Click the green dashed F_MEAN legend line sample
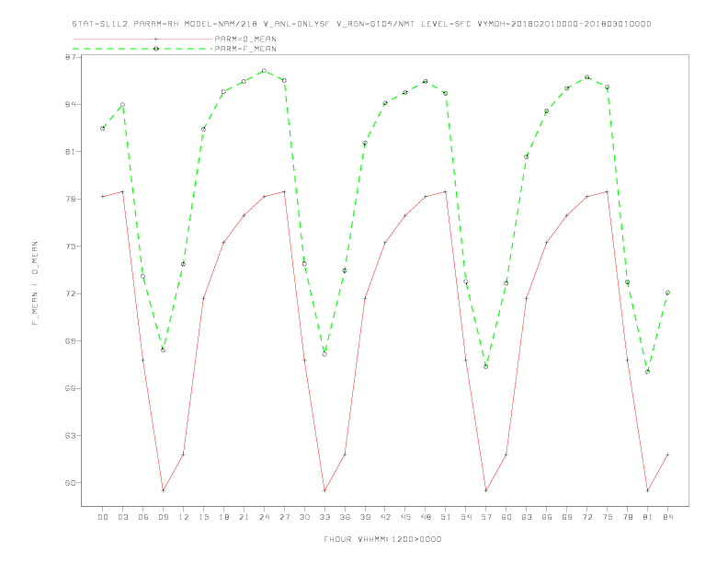The image size is (728, 563). [142, 49]
